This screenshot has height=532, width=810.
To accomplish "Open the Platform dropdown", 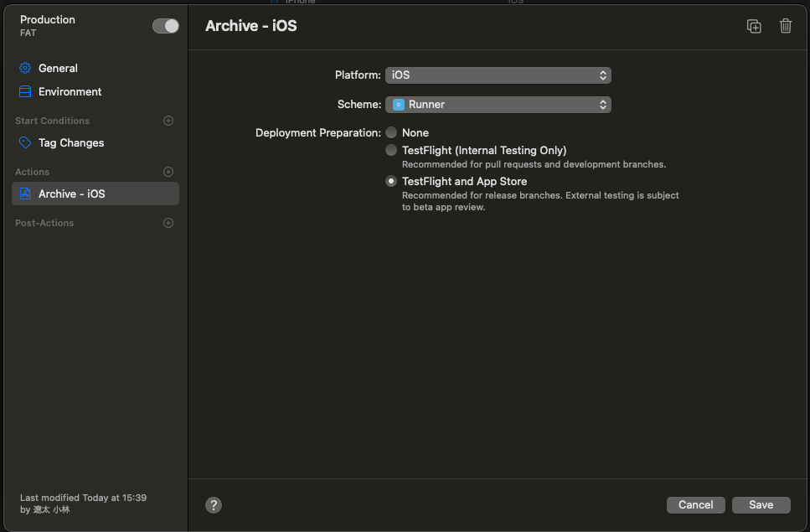I will click(498, 75).
